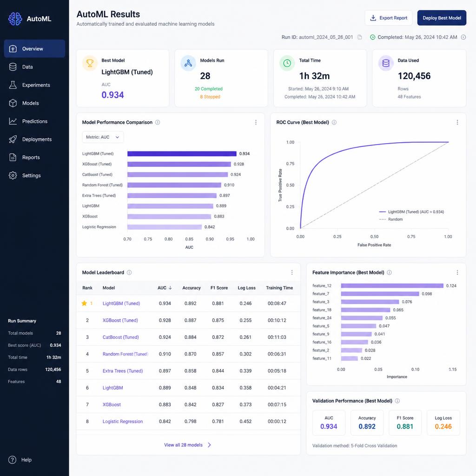
Task: Click the Experiments flask icon
Action: coord(13,85)
